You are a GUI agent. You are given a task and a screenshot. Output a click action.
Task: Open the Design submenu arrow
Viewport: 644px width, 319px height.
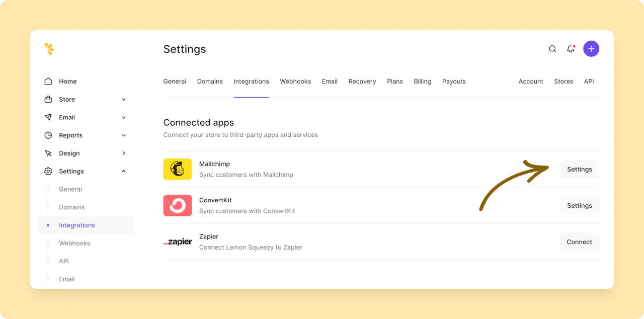pos(123,153)
